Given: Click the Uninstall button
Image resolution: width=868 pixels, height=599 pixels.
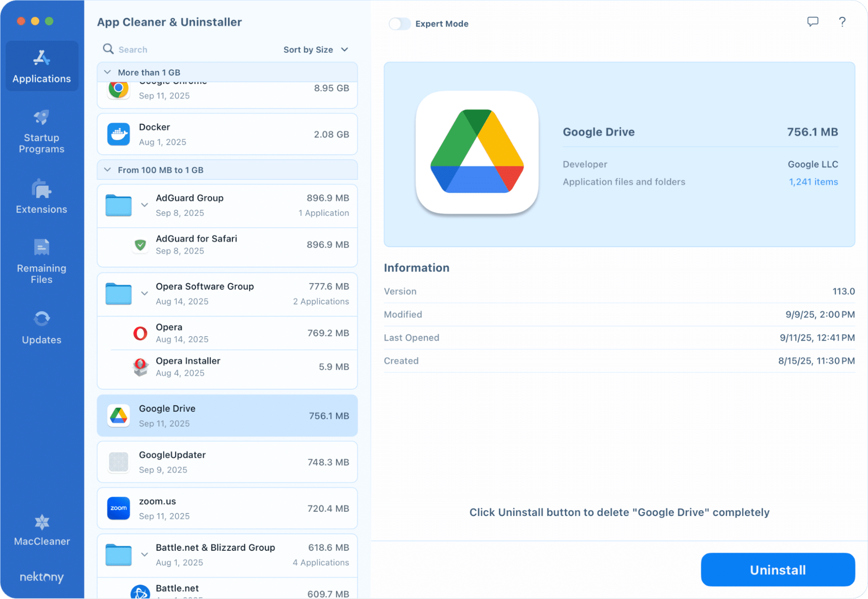Looking at the screenshot, I should click(x=777, y=569).
